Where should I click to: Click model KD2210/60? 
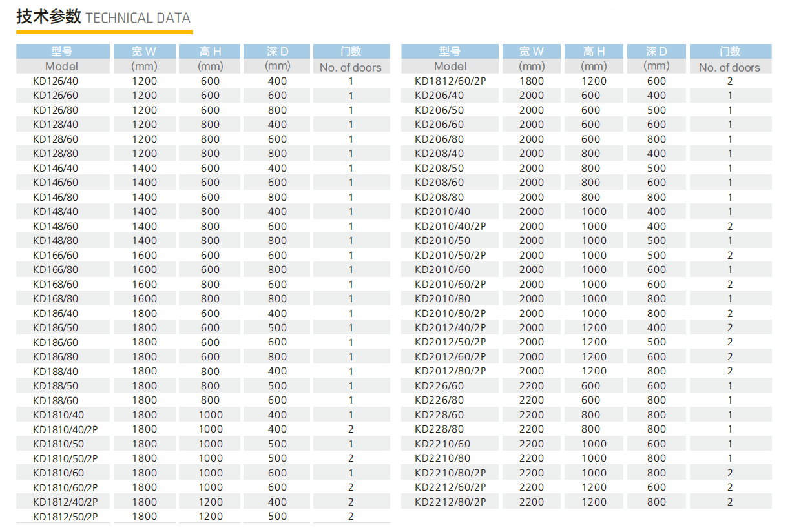pos(442,444)
